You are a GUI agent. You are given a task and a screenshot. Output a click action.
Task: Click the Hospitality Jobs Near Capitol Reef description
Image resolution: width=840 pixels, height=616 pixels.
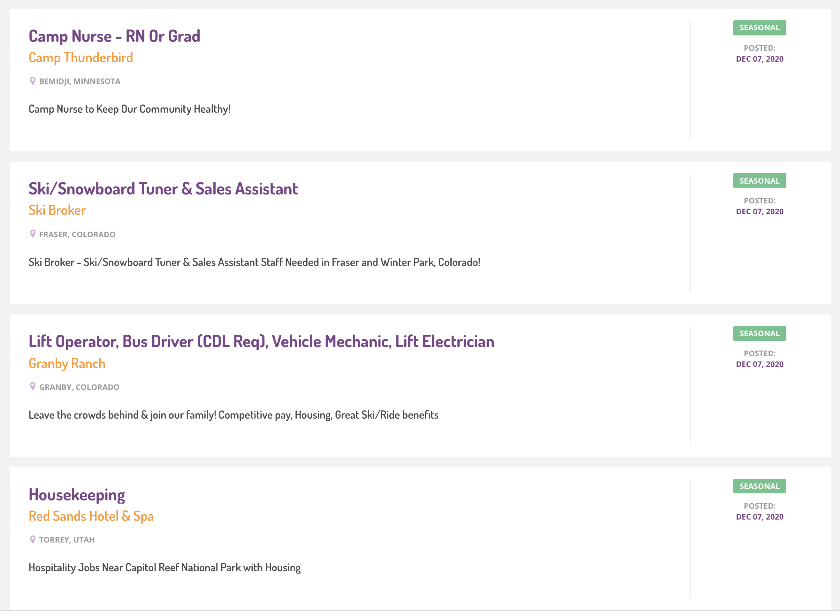[x=165, y=567]
